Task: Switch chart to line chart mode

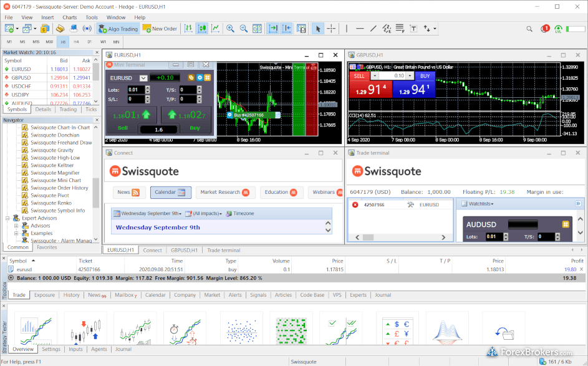Action: [x=216, y=29]
